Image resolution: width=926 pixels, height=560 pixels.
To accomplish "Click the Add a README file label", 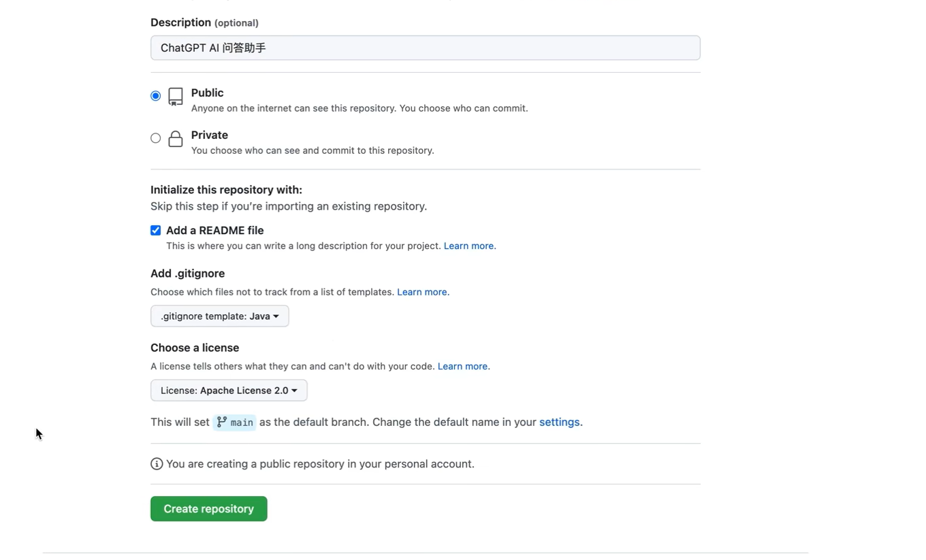I will [x=214, y=231].
